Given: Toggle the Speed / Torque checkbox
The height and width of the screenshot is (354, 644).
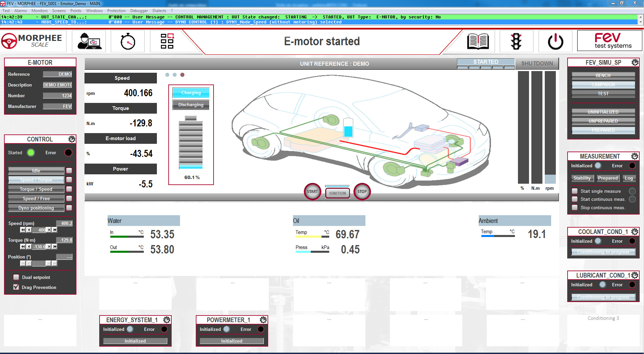Looking at the screenshot, I should click(x=69, y=180).
